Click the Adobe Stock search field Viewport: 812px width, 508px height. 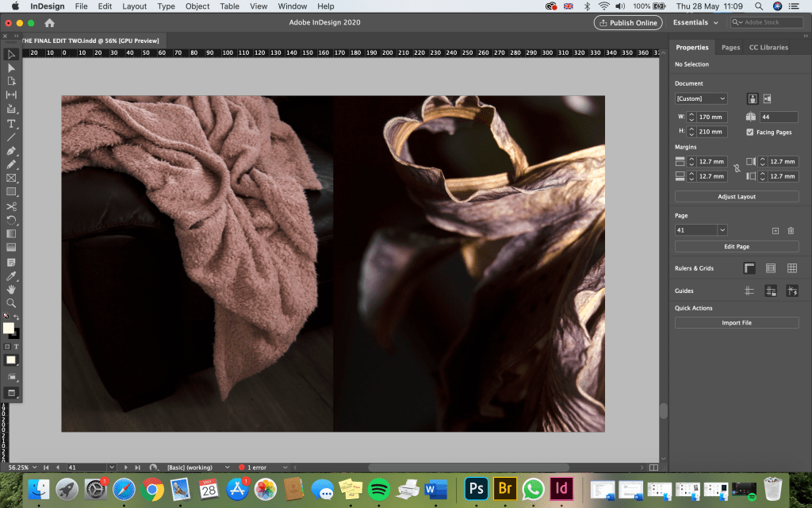[x=766, y=23]
